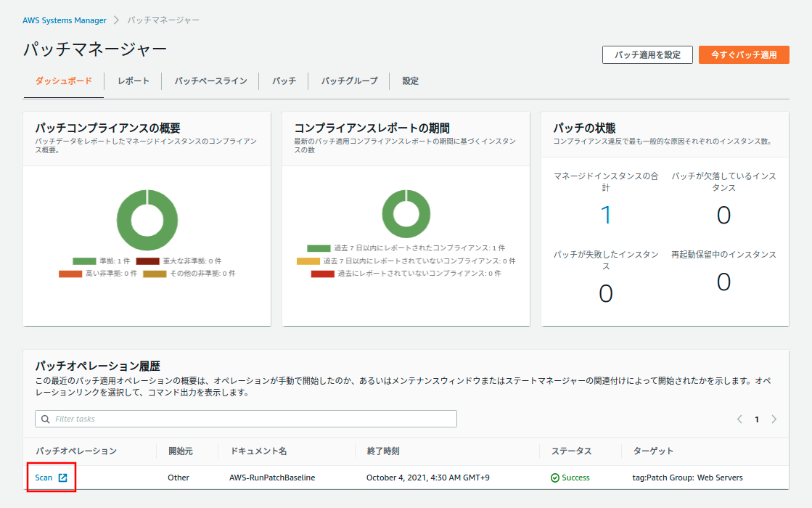Click the managed instances total number 1

(606, 216)
